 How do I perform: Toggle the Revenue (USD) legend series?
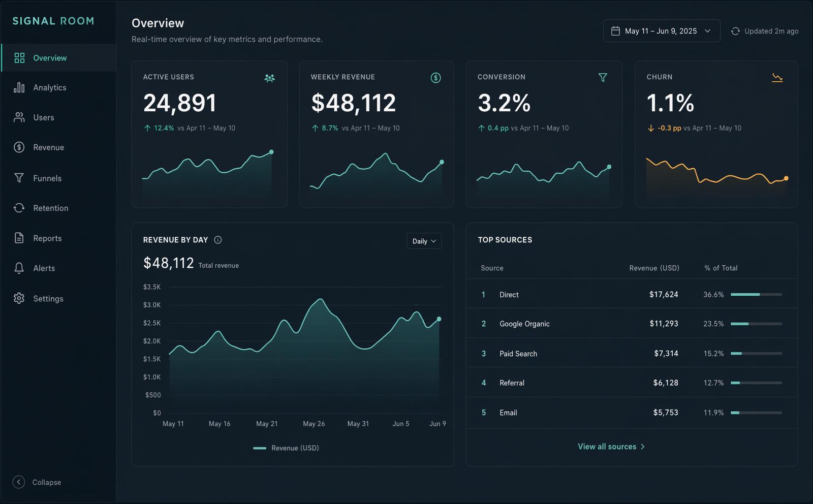coord(286,448)
